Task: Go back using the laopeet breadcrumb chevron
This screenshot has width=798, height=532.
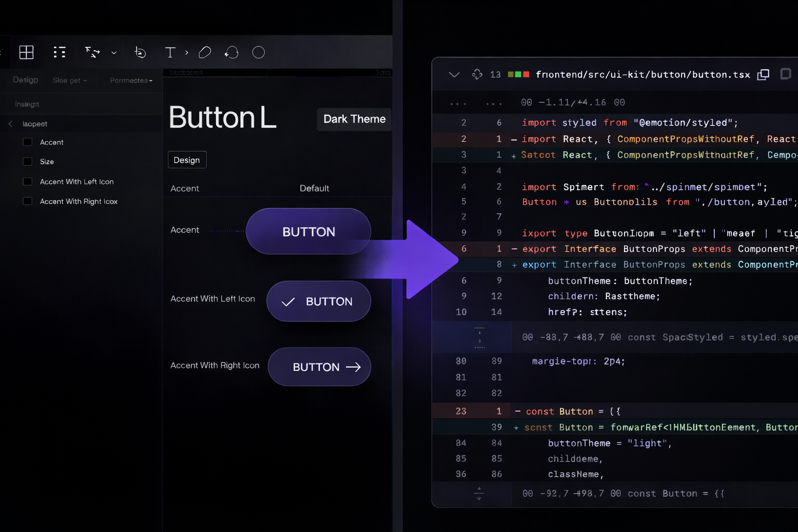Action: coord(10,124)
